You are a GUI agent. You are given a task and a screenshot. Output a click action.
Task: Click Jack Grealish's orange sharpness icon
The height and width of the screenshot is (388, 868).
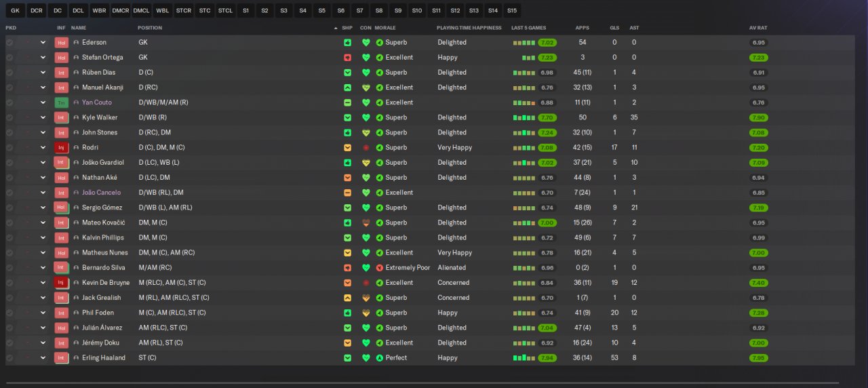(x=348, y=298)
